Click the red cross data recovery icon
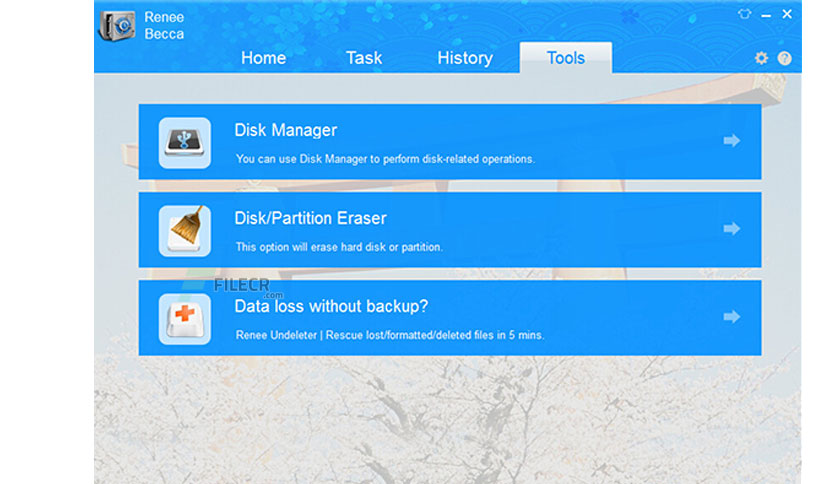 184,319
